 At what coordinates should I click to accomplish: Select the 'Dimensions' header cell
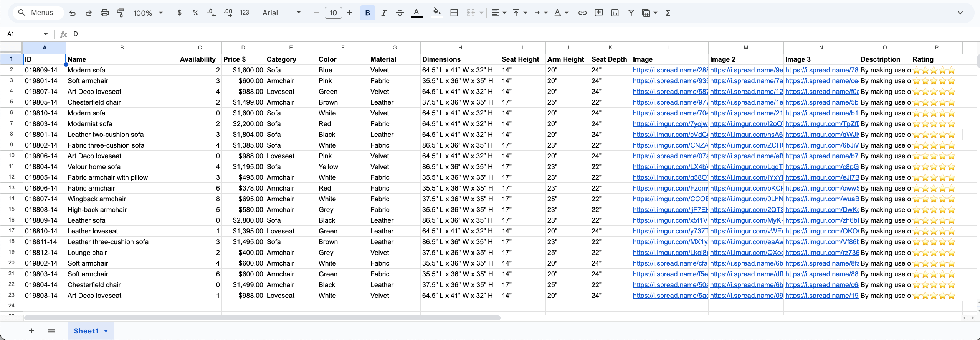click(x=460, y=59)
